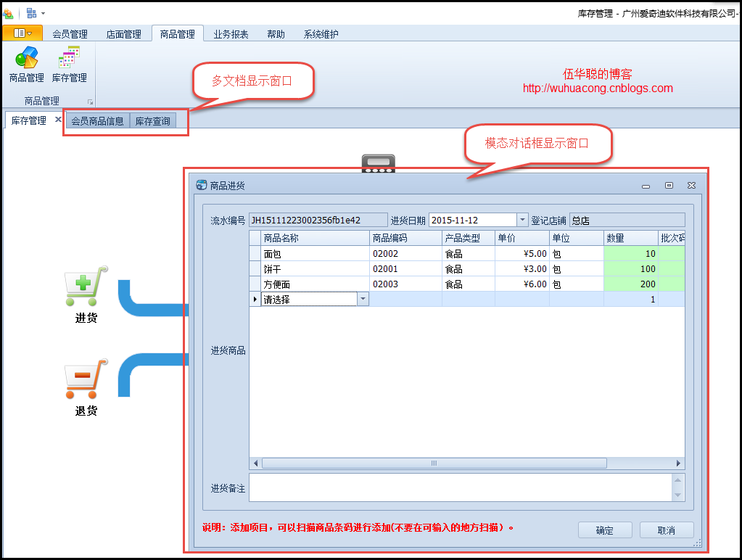Click the 单价 column header
The height and width of the screenshot is (560, 742).
click(x=522, y=238)
